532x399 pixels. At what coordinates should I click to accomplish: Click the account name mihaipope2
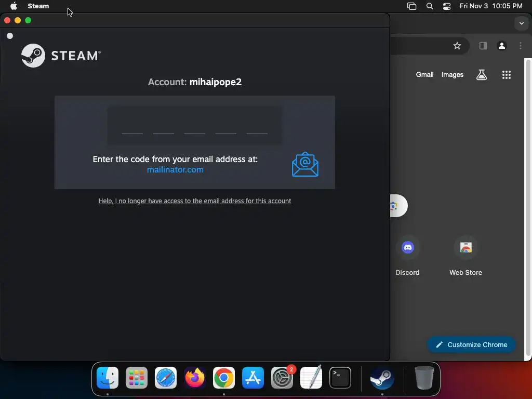[x=216, y=82]
